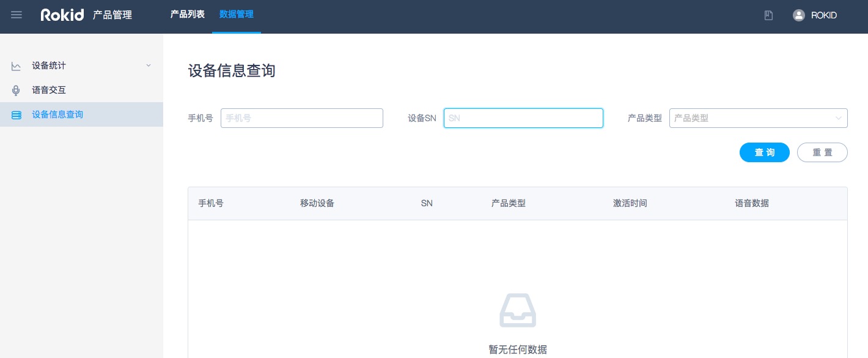Open the 产品类型 dropdown
The image size is (868, 358).
[752, 118]
